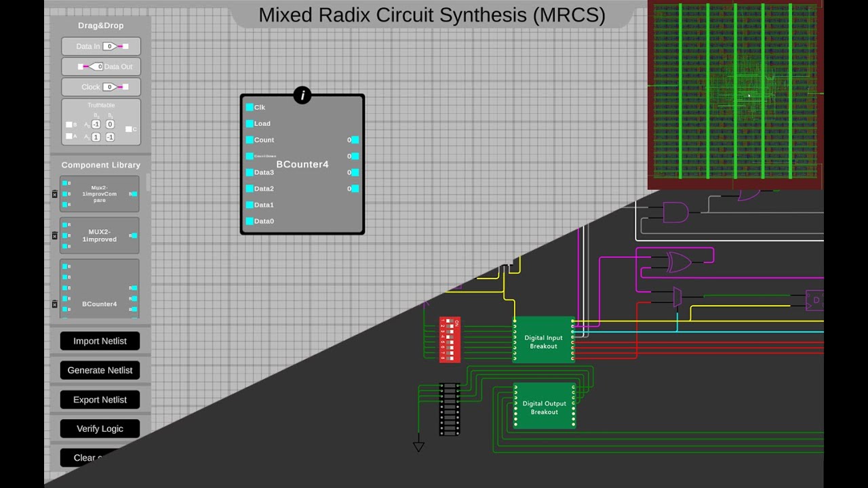Select Mux2-1improvCompare library component
This screenshot has width=868, height=488.
tap(100, 194)
